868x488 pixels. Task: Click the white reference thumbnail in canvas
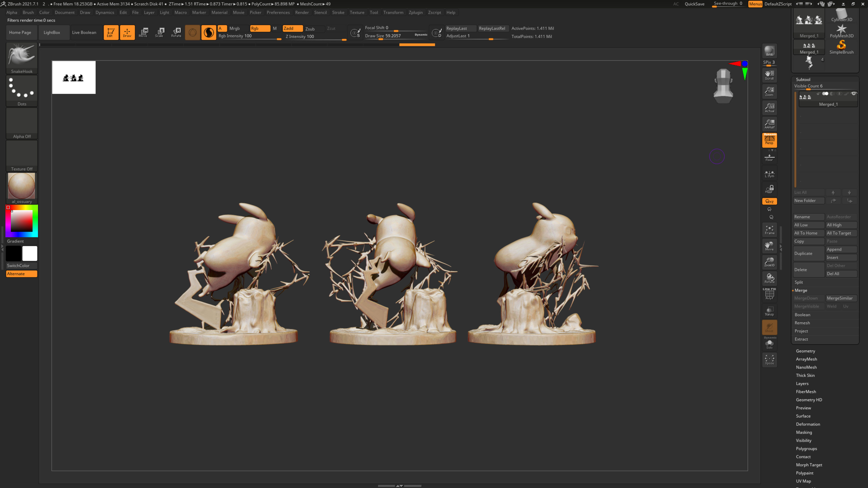tap(74, 77)
